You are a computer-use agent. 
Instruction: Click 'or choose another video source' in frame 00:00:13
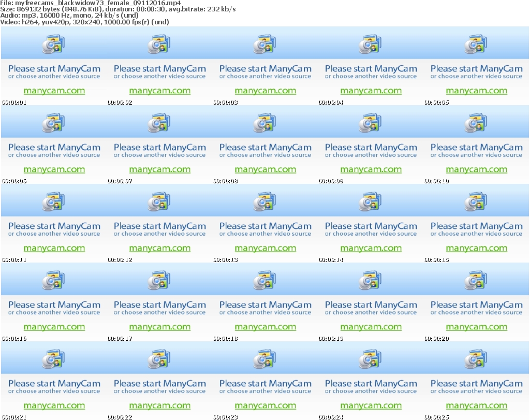pos(266,234)
